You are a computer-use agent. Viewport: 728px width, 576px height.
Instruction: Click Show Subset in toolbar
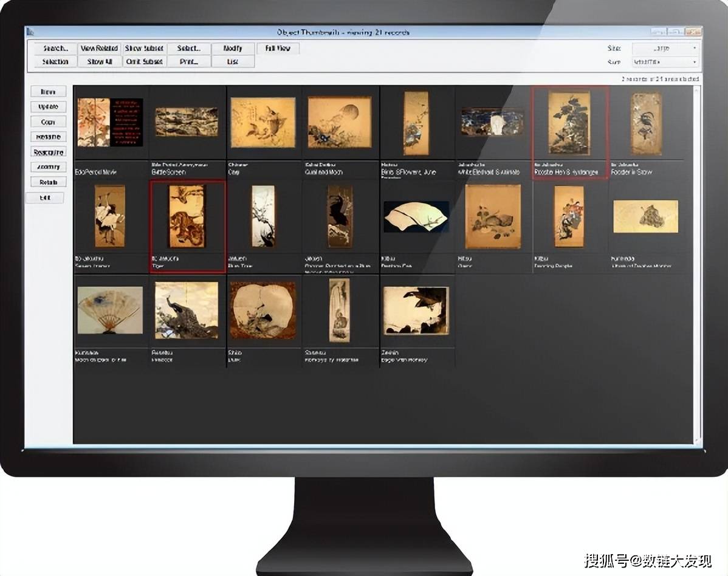click(x=144, y=49)
